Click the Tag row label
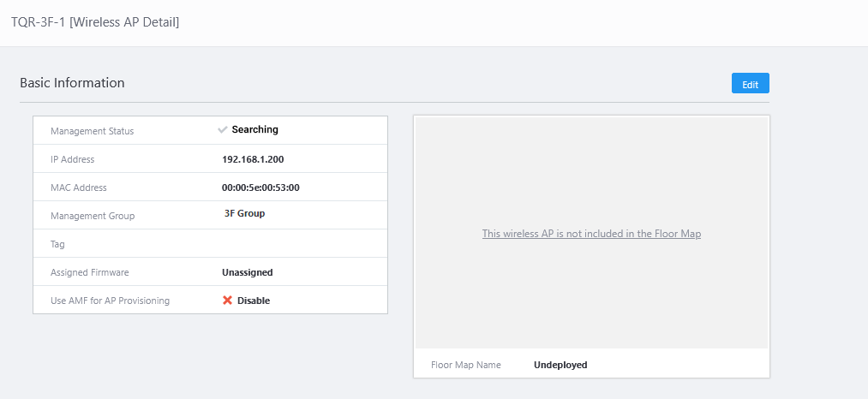 point(57,244)
